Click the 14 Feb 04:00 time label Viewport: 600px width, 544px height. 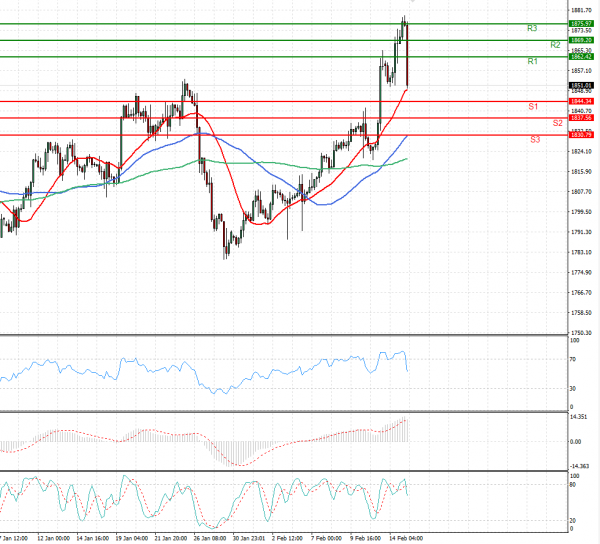point(406,538)
